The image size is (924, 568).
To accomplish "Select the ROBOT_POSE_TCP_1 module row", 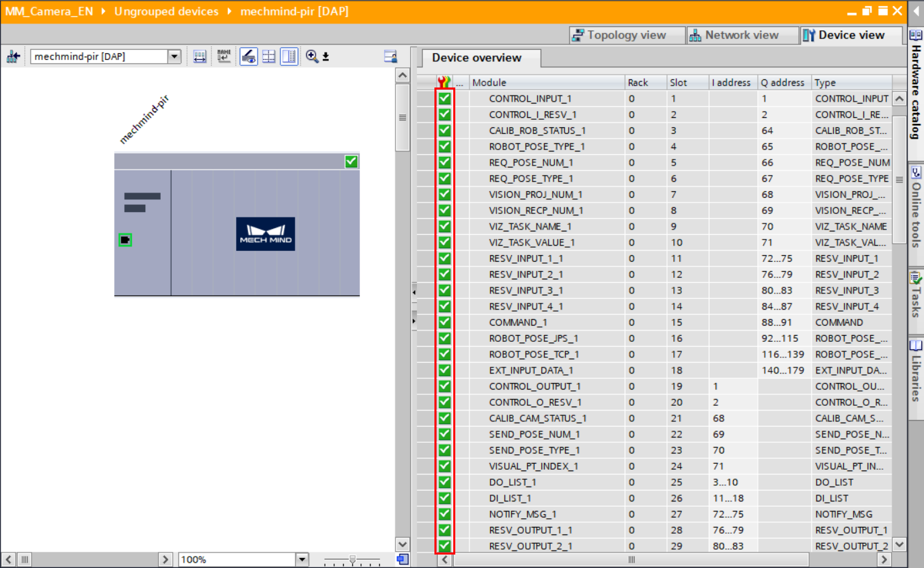I will pos(534,354).
